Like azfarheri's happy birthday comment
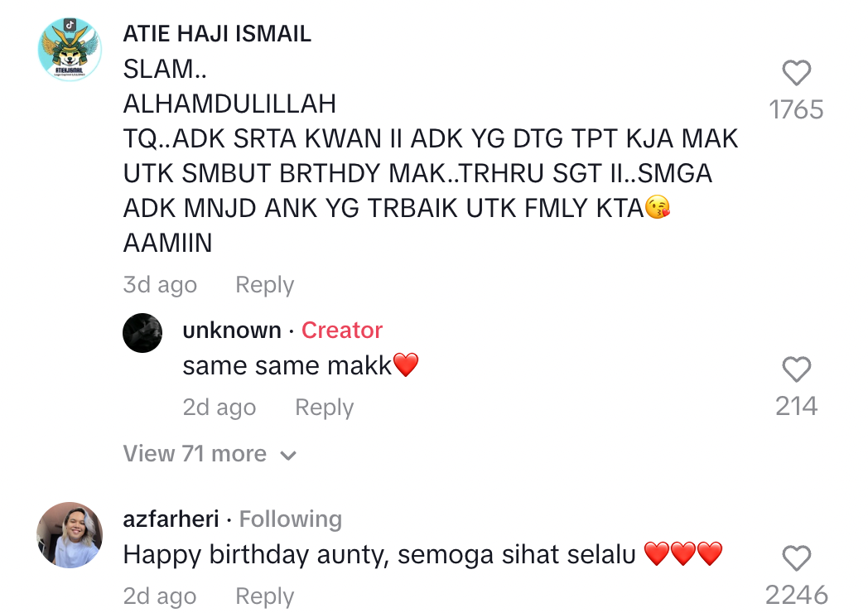 click(x=796, y=559)
